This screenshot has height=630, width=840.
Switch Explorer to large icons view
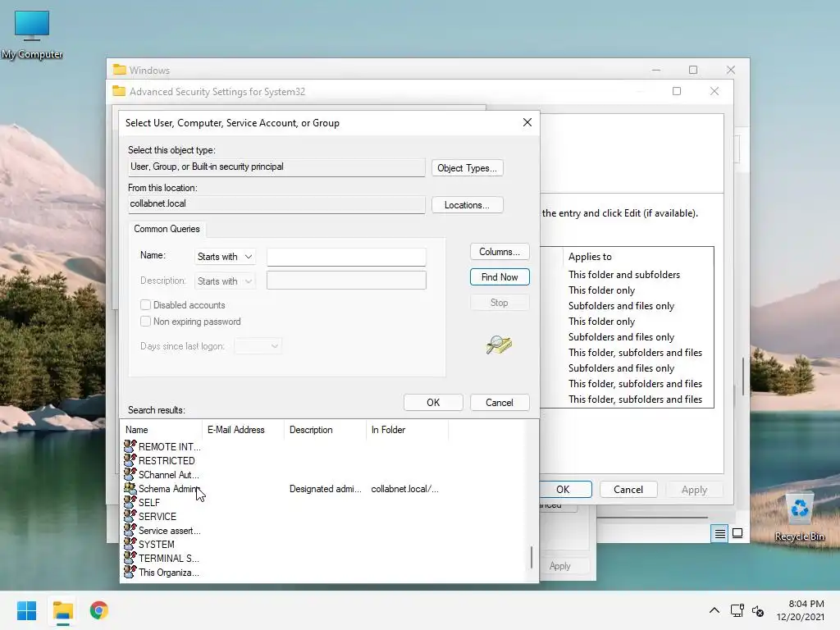coord(737,533)
